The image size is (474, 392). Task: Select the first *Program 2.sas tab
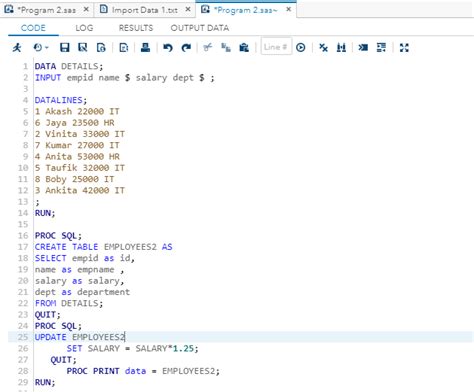[x=47, y=10]
